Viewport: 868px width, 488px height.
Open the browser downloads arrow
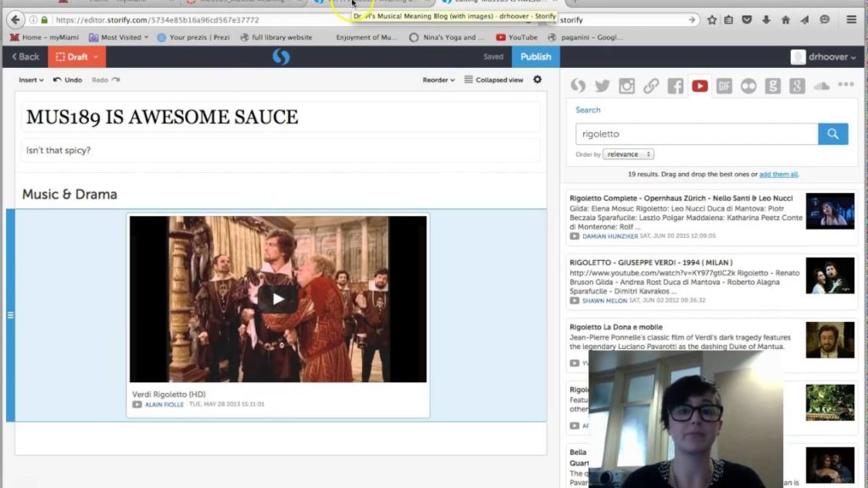766,20
